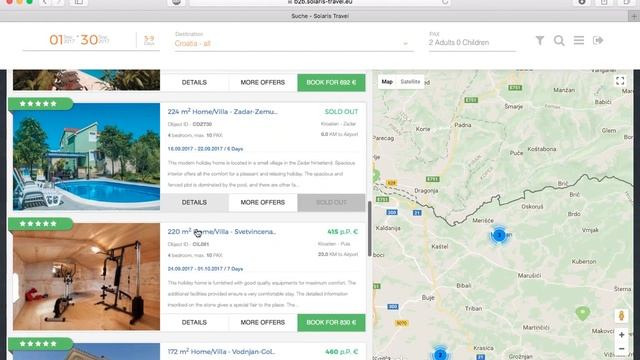Open the filter funnel icon
The image size is (640, 360).
click(x=540, y=40)
